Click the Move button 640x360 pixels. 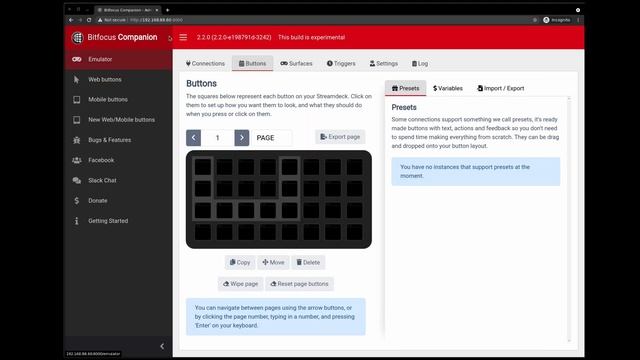[273, 262]
